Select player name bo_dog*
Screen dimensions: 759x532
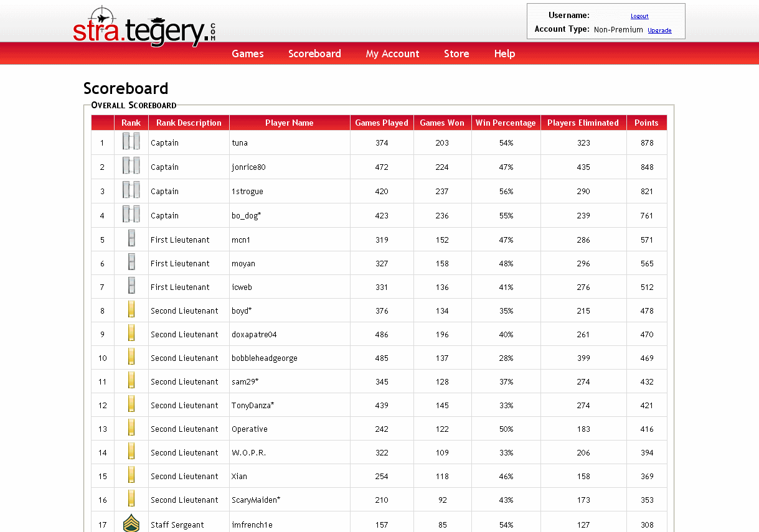pyautogui.click(x=247, y=215)
